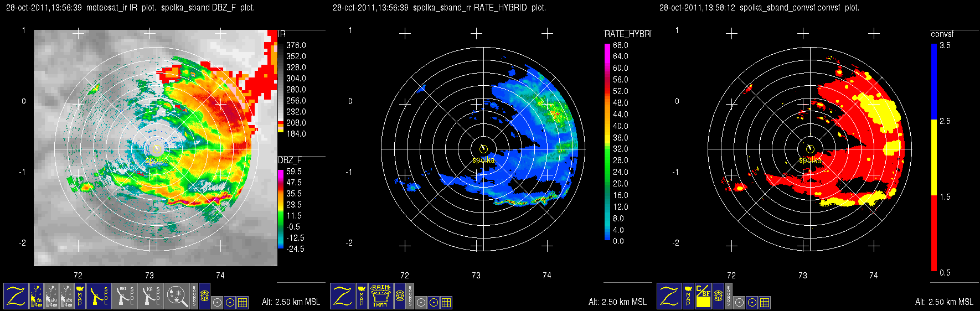Click the 68.0 value on the RATE_HYBRID scale
Viewport: 980px width, 311px height.
pyautogui.click(x=621, y=45)
